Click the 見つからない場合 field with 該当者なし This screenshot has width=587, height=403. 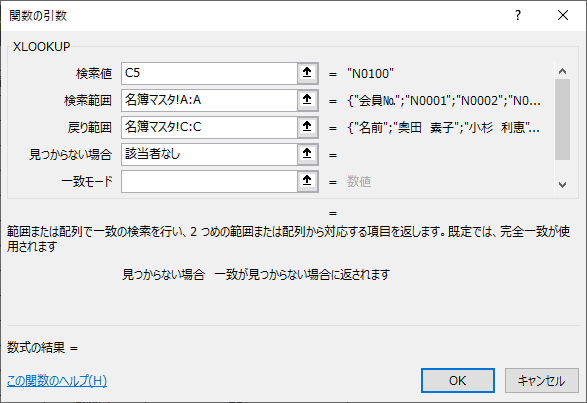click(x=210, y=154)
